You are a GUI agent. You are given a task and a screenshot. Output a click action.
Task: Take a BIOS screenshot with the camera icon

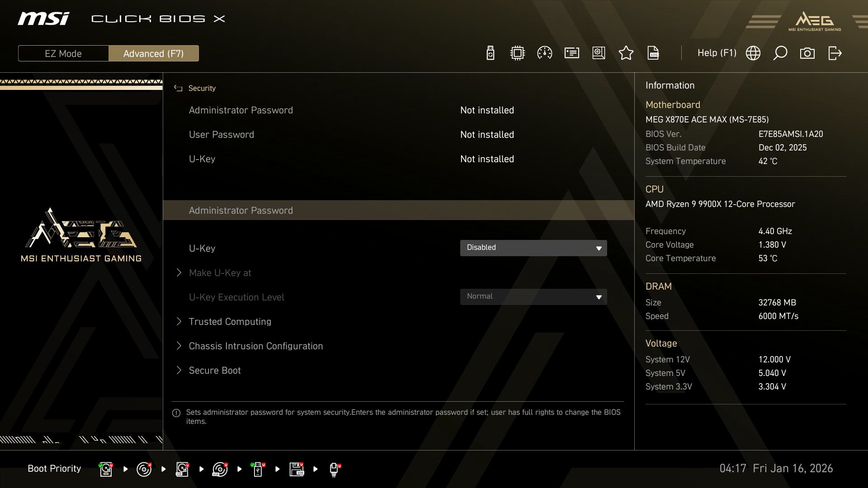click(x=808, y=53)
